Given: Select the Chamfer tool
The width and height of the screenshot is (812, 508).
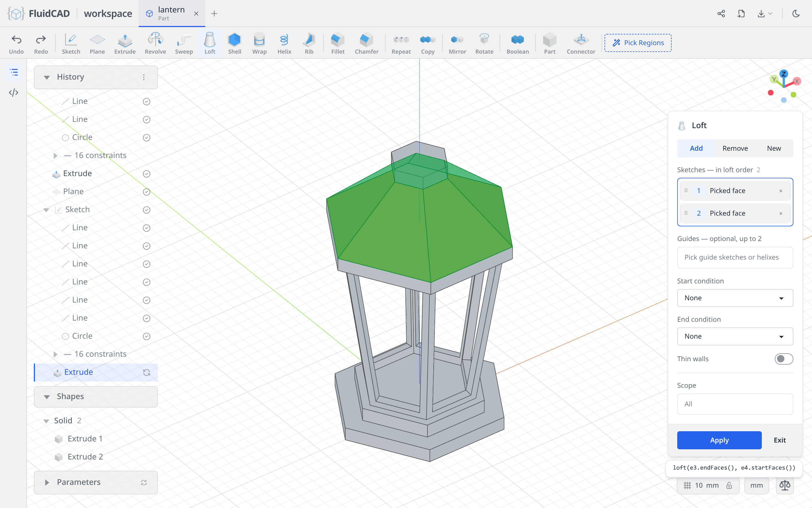Looking at the screenshot, I should tap(367, 43).
